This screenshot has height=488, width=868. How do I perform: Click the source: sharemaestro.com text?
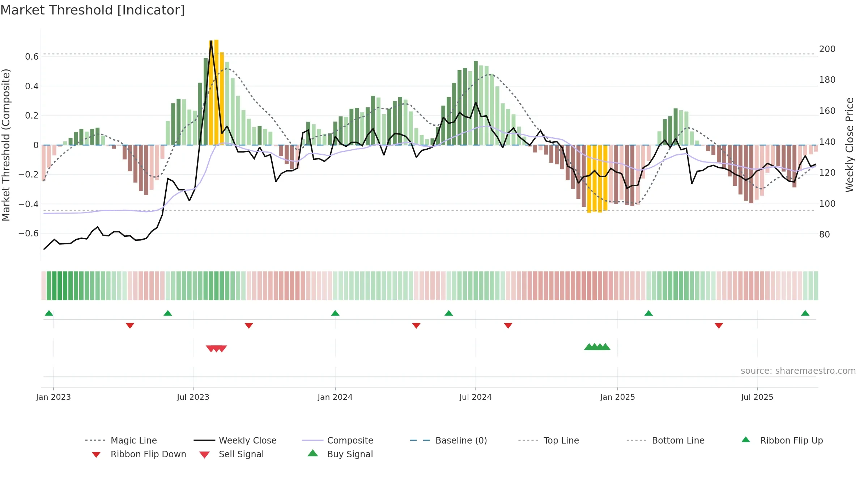coord(798,371)
